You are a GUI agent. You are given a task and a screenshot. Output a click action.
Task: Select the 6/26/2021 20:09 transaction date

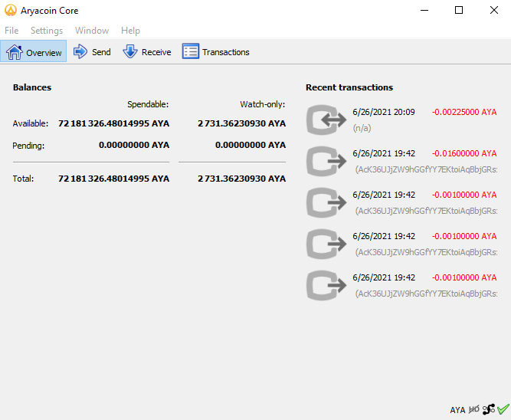point(384,112)
